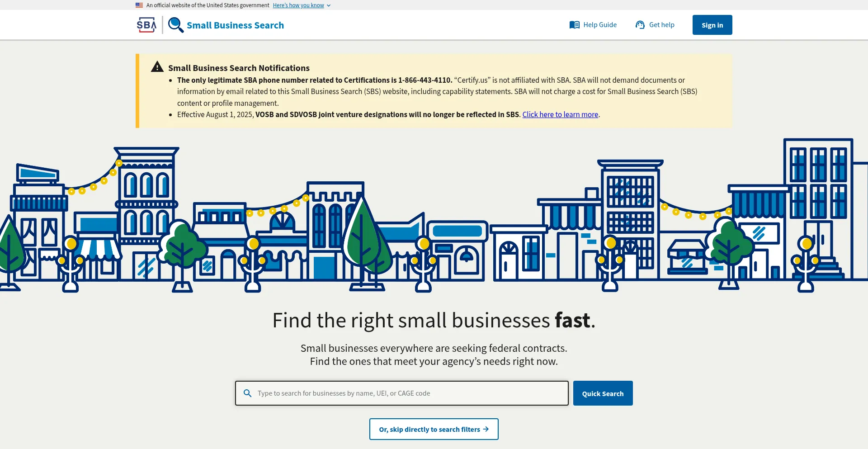
Task: Click the warning triangle notification icon
Action: tap(157, 67)
